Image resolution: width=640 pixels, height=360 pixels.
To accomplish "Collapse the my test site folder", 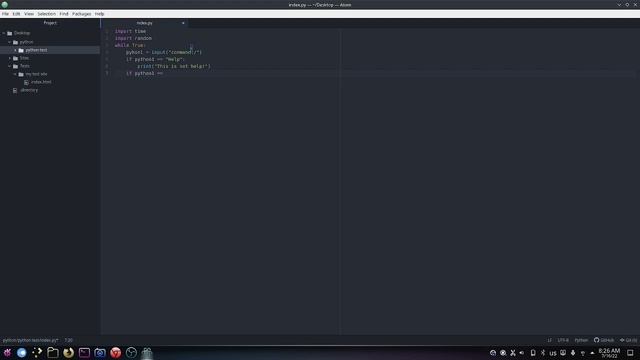I will pos(16,74).
